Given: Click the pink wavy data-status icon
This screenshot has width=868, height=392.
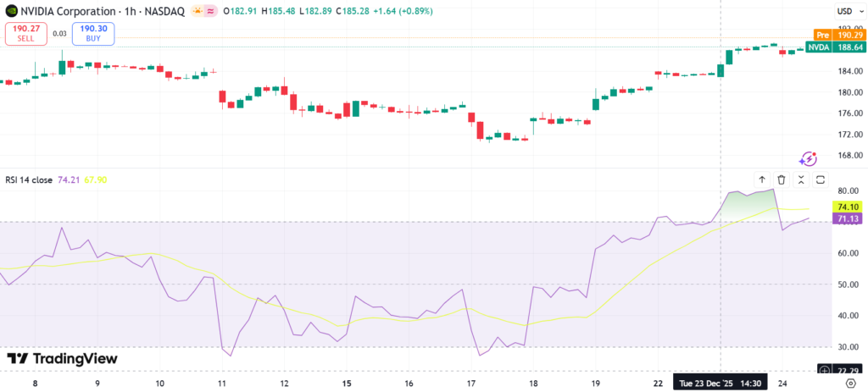Looking at the screenshot, I should coord(211,11).
